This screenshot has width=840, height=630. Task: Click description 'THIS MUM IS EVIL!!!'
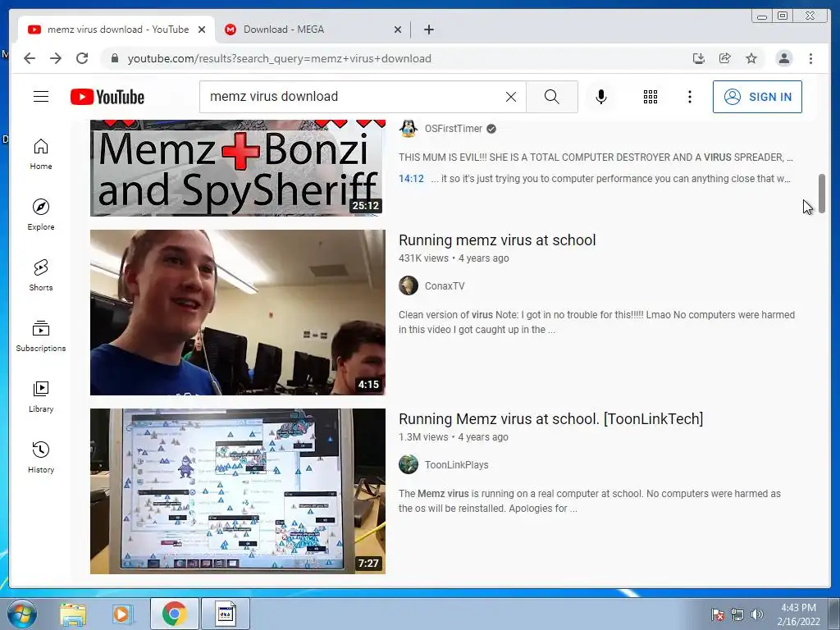coord(596,157)
